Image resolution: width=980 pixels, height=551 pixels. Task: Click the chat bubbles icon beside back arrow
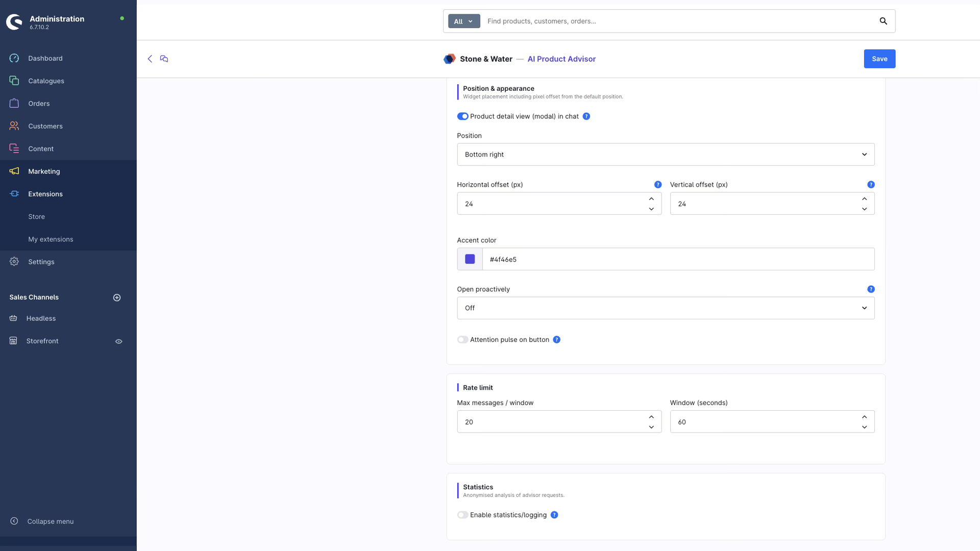[x=164, y=59]
